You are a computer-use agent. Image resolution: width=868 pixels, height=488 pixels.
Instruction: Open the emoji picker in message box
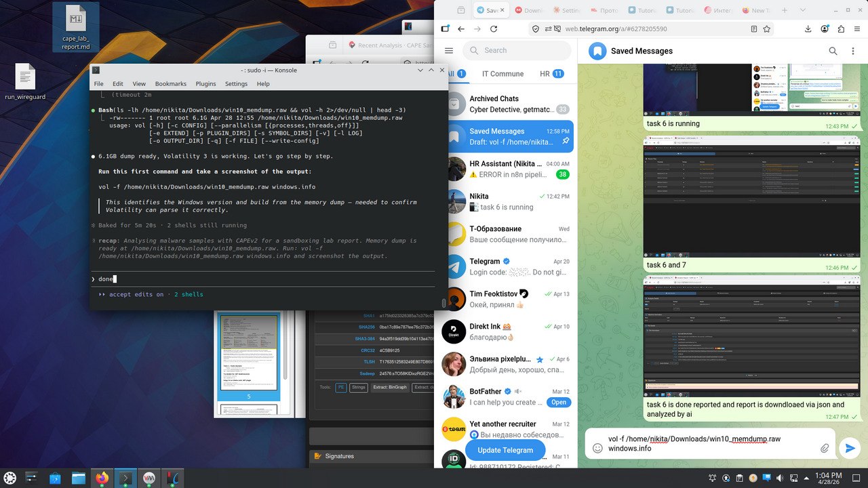point(597,448)
